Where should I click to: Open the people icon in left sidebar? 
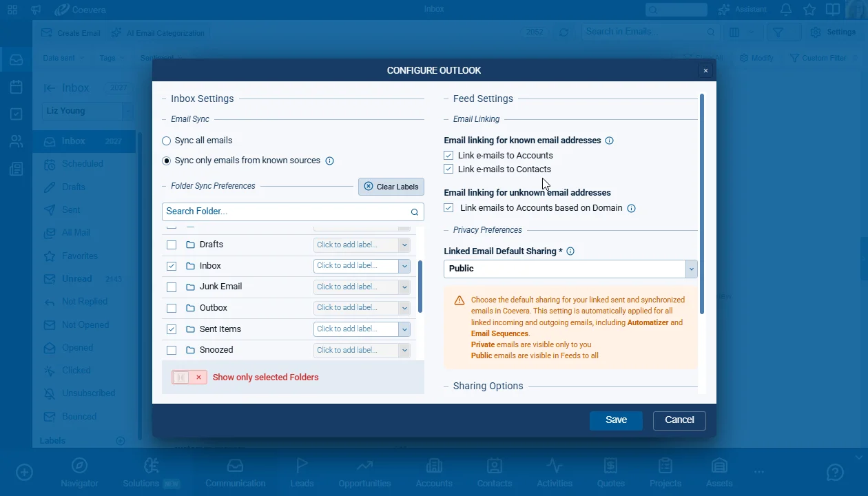pyautogui.click(x=16, y=142)
